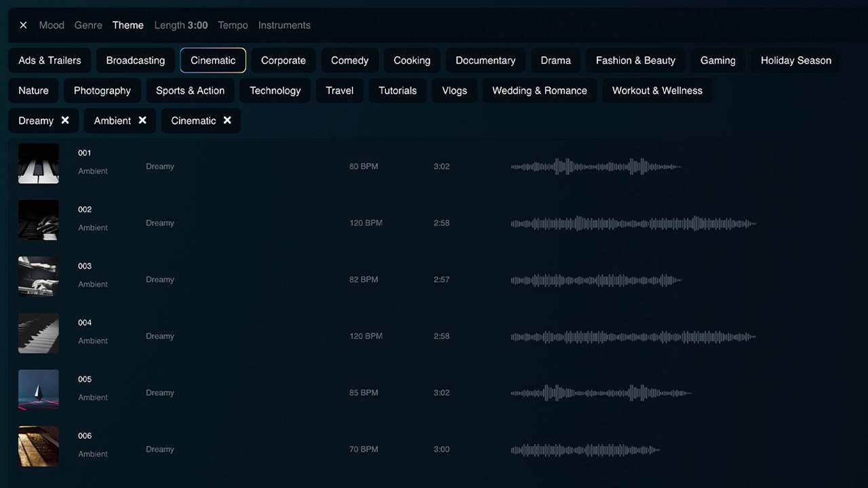Click the 82 BPM value of track 003
Viewport: 868px width, 488px height.
click(x=363, y=280)
